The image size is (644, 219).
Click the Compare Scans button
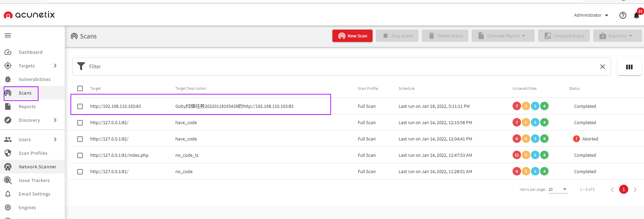pyautogui.click(x=564, y=36)
